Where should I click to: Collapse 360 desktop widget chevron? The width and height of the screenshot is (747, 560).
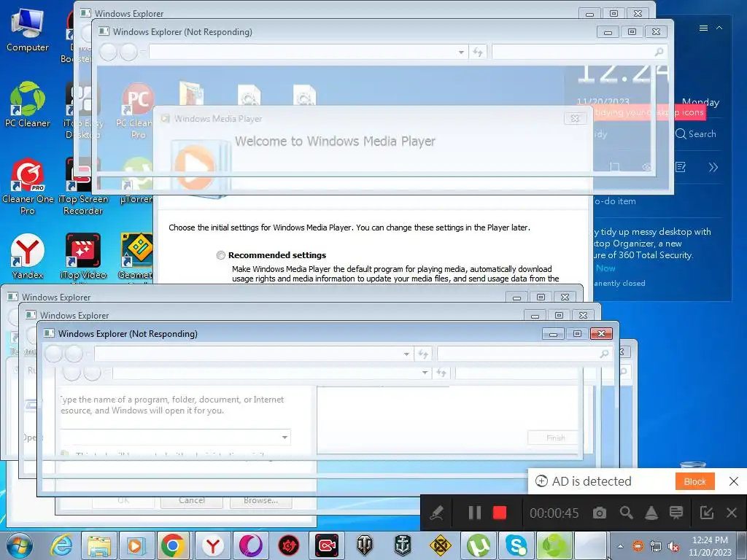pos(719,28)
